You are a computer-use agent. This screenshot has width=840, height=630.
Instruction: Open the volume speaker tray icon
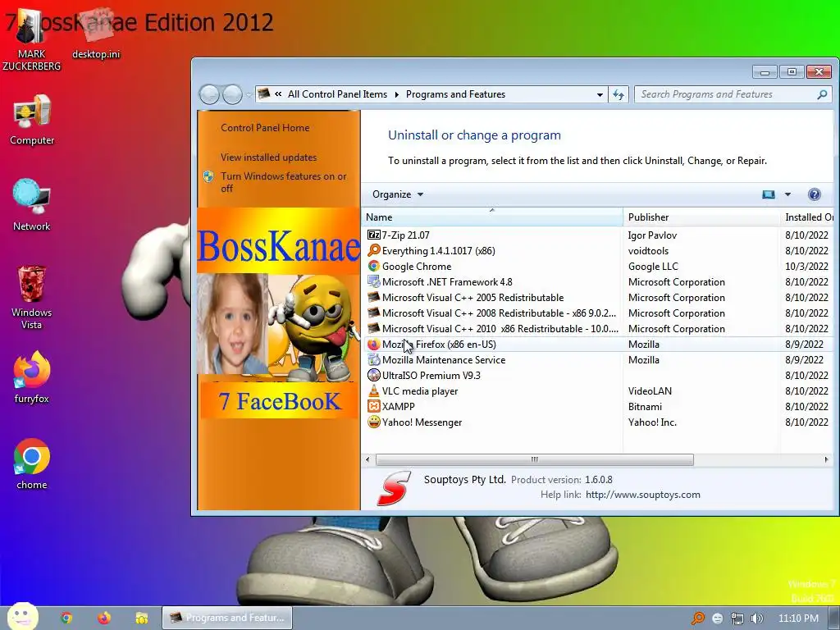(756, 619)
